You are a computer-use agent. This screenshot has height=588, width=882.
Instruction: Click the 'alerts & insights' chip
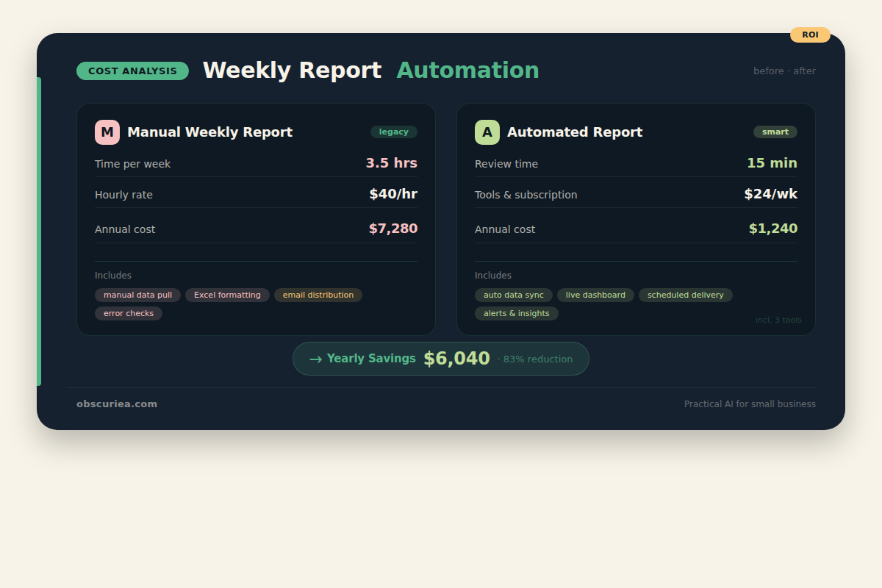tap(517, 313)
